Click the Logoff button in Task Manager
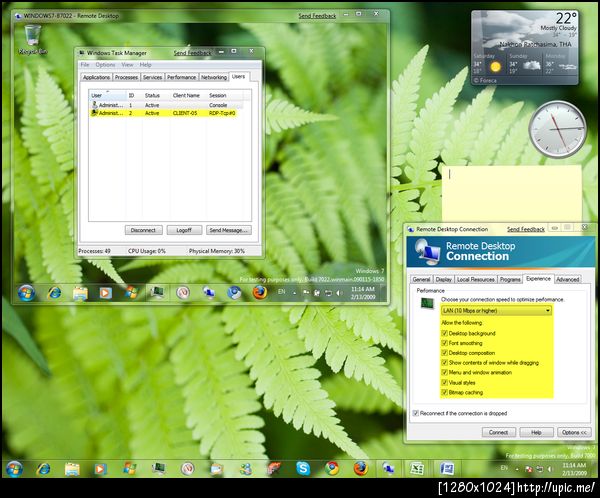 pyautogui.click(x=184, y=230)
